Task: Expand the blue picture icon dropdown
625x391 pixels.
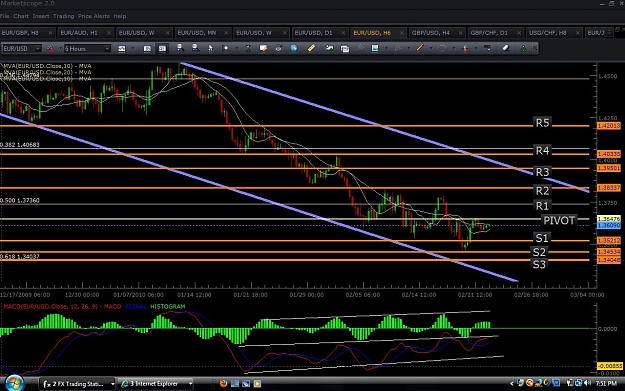Action: coord(386,49)
